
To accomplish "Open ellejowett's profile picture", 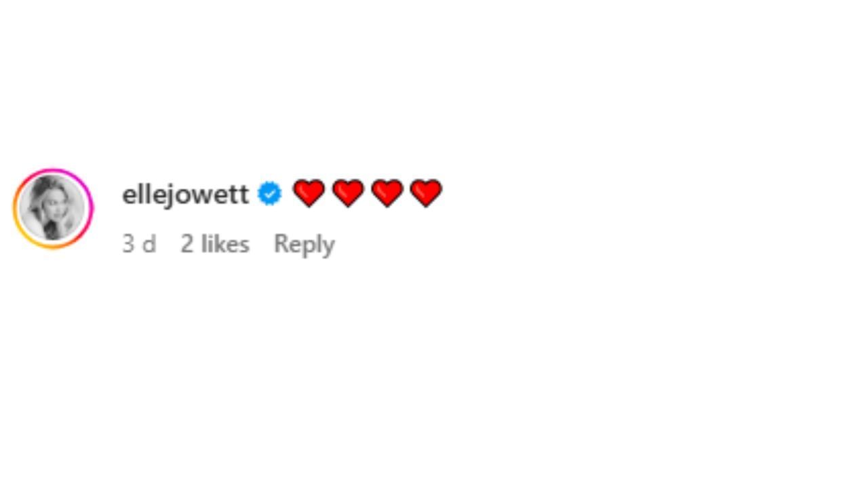I will 53,208.
